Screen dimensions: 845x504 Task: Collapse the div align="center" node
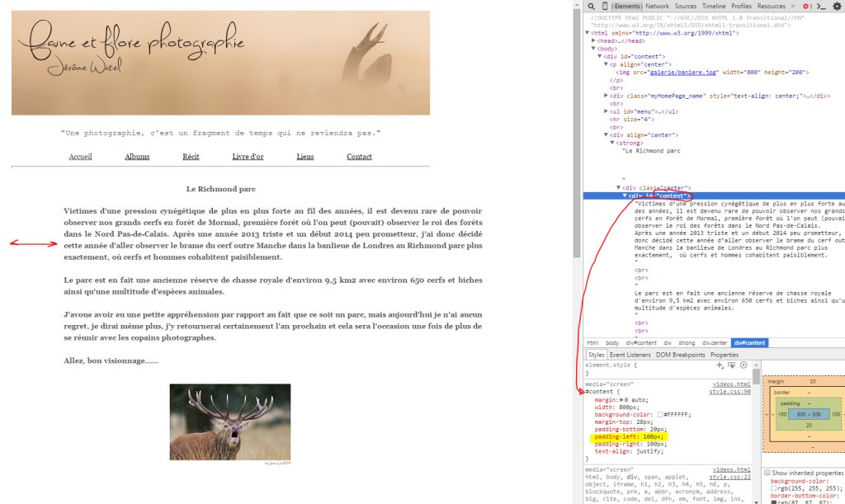coord(606,135)
